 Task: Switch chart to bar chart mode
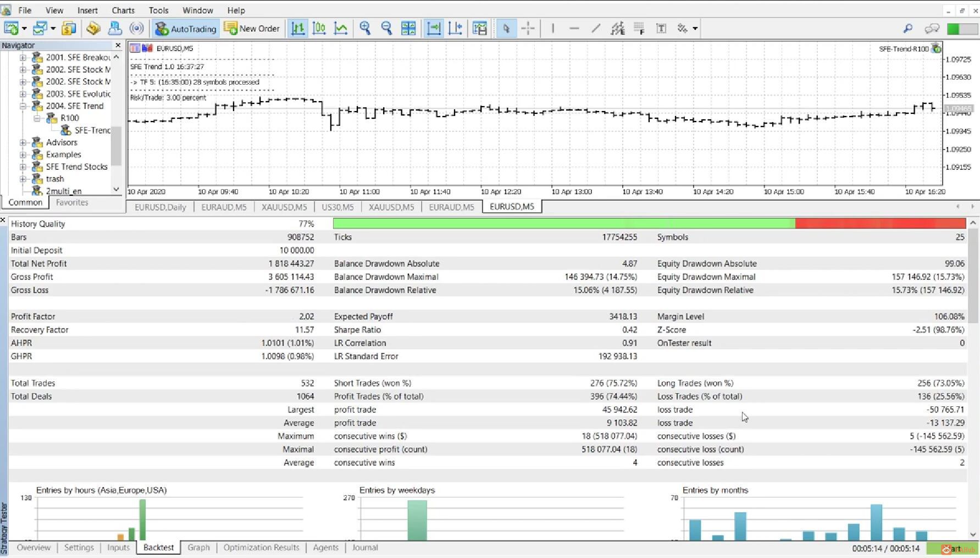tap(298, 29)
